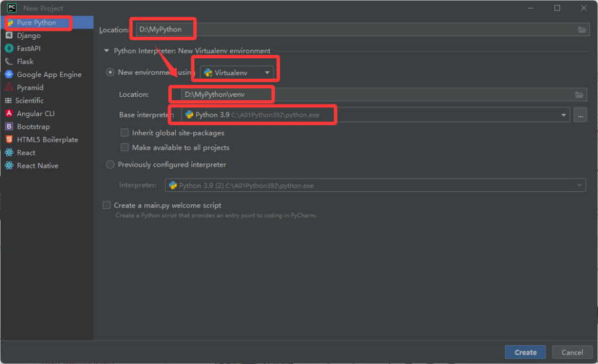Maximize the New Project dialog
The height and width of the screenshot is (364, 598).
[557, 8]
